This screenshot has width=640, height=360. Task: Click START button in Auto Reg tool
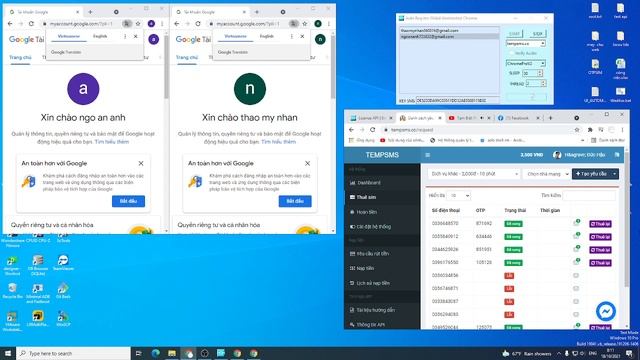514,34
